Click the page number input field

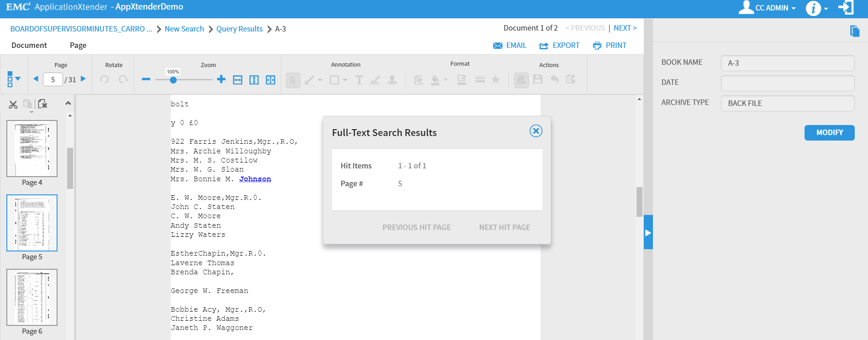53,79
